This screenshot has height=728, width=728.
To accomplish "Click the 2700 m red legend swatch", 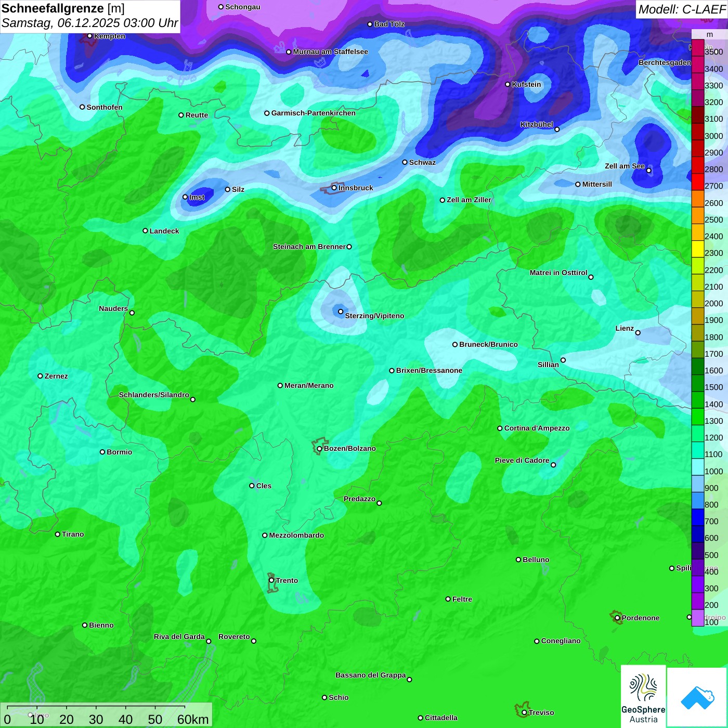I will 698,182.
